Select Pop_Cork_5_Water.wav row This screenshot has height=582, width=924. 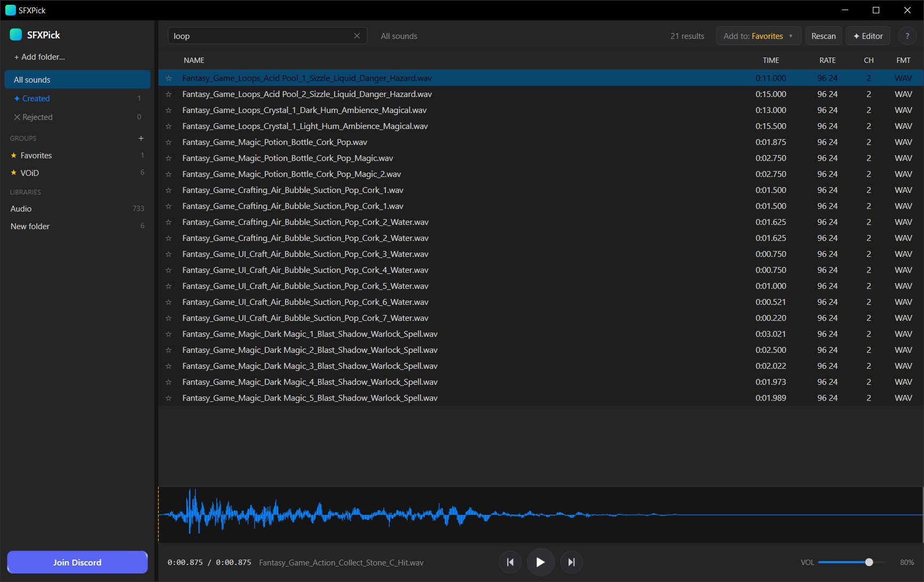point(540,286)
